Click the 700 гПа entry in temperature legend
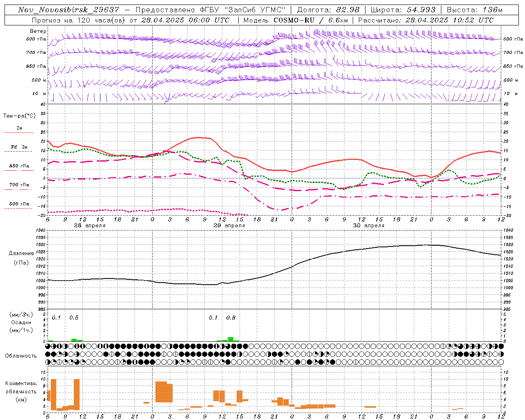This screenshot has height=420, width=525. pyautogui.click(x=19, y=185)
